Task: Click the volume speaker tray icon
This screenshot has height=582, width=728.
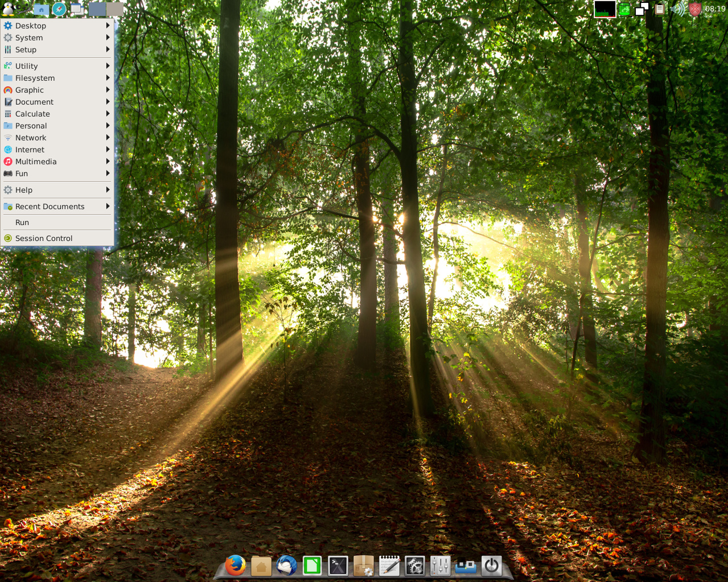Action: 677,9
